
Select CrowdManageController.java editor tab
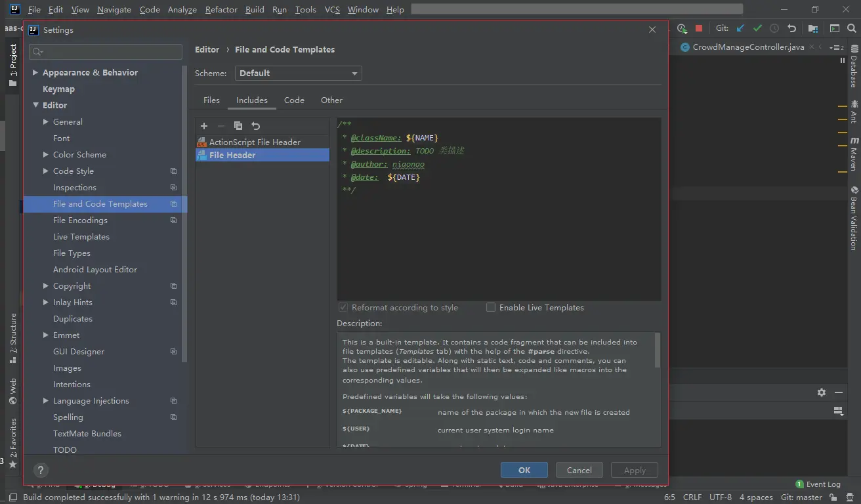748,47
